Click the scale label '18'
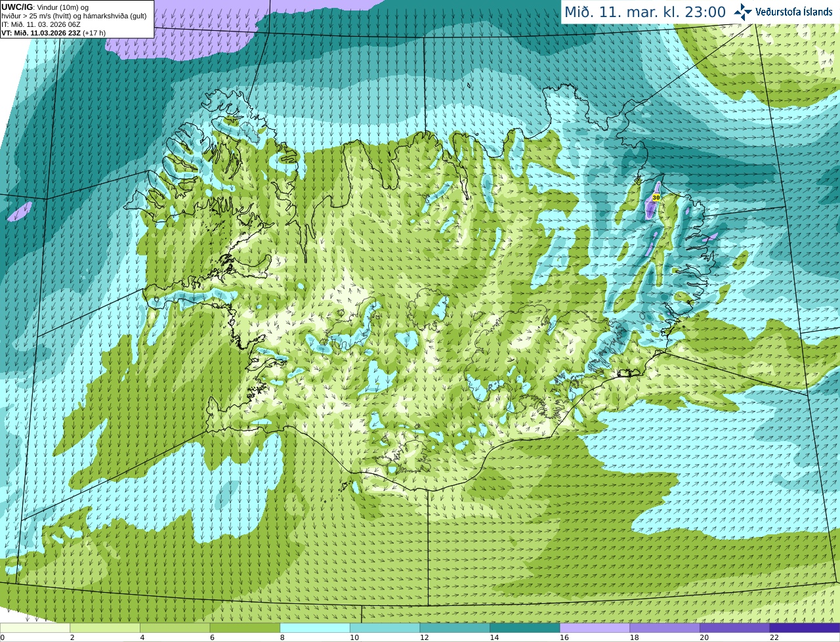The width and height of the screenshot is (840, 642). pyautogui.click(x=635, y=637)
